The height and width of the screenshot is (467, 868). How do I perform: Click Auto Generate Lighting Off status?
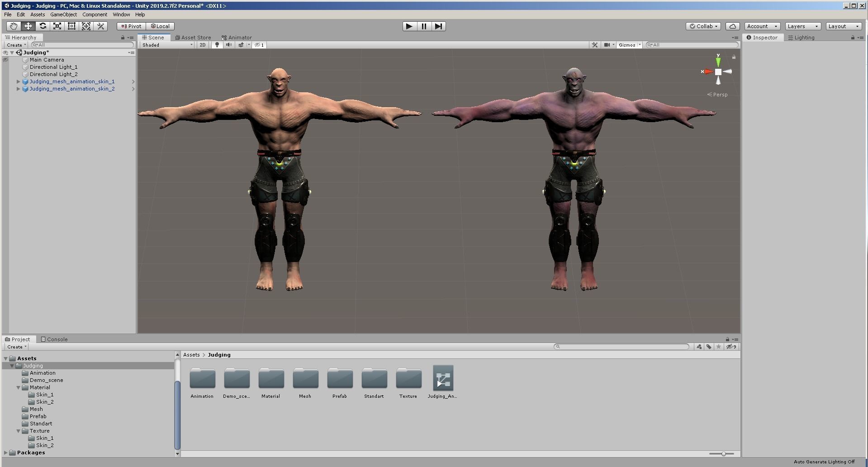[x=824, y=462]
